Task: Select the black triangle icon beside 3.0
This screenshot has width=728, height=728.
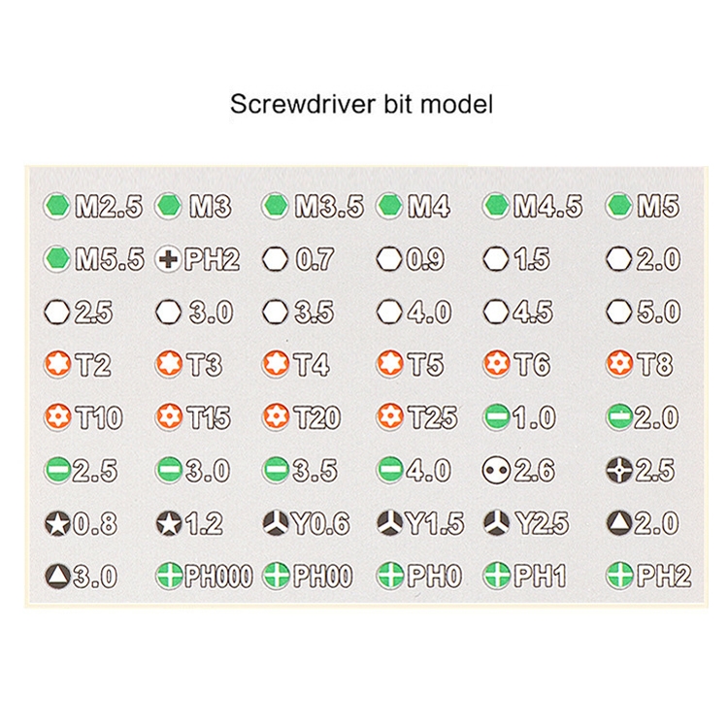Action: pos(57,576)
